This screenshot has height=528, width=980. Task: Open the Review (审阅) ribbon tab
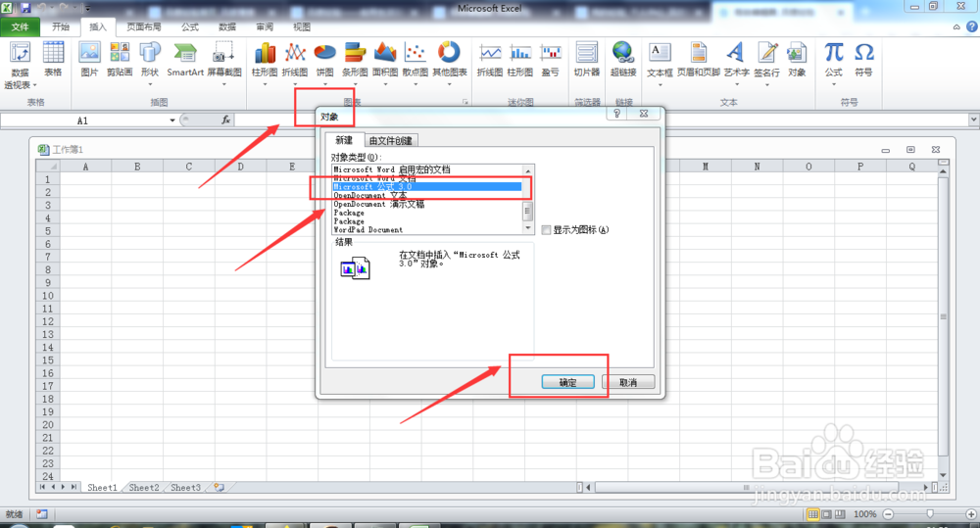[x=265, y=26]
